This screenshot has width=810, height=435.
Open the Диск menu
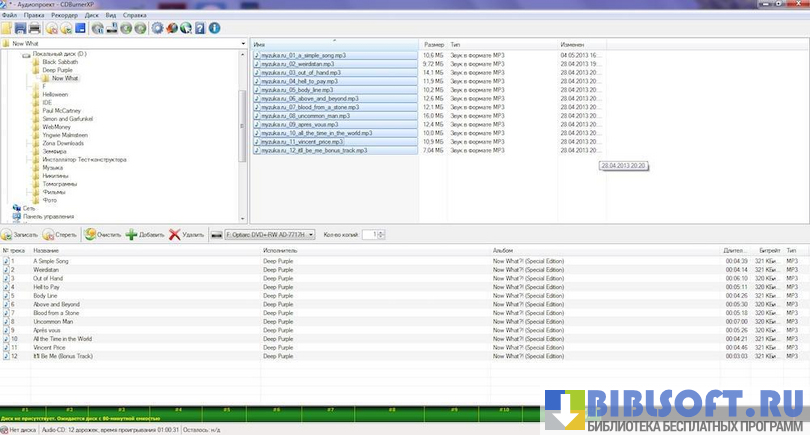coord(92,16)
